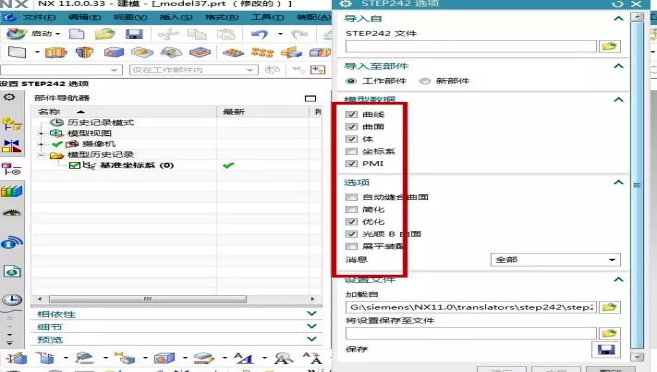Viewport: 657px width, 372px height.
Task: Expand the 相依性 panel section
Action: (176, 314)
